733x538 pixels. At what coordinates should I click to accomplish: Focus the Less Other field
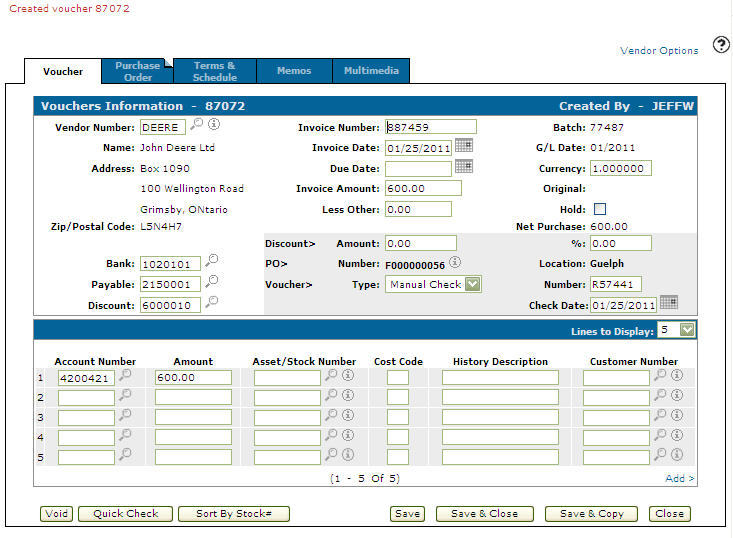[418, 209]
